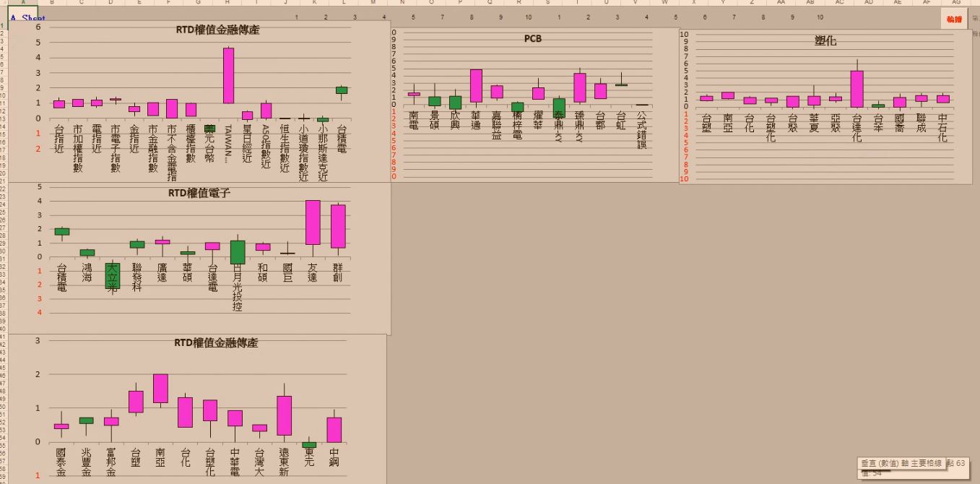The width and height of the screenshot is (980, 484).
Task: Click the 日月光投控 green candlestick
Action: tap(238, 252)
